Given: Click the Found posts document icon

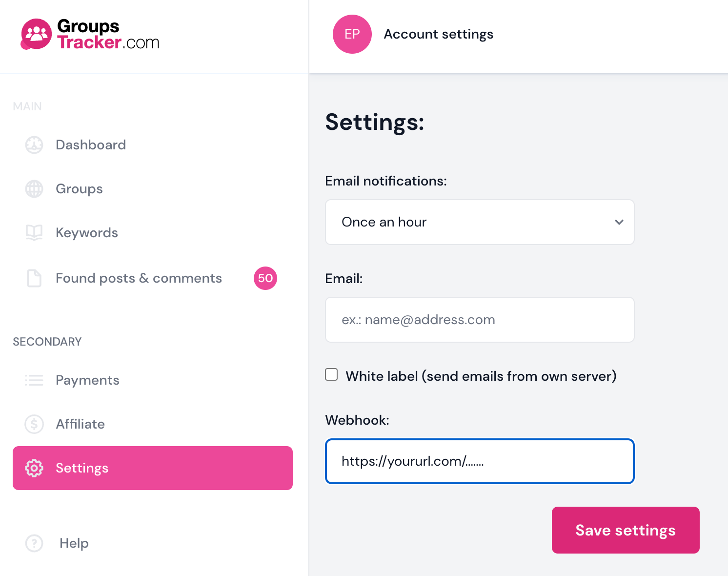Looking at the screenshot, I should [34, 278].
